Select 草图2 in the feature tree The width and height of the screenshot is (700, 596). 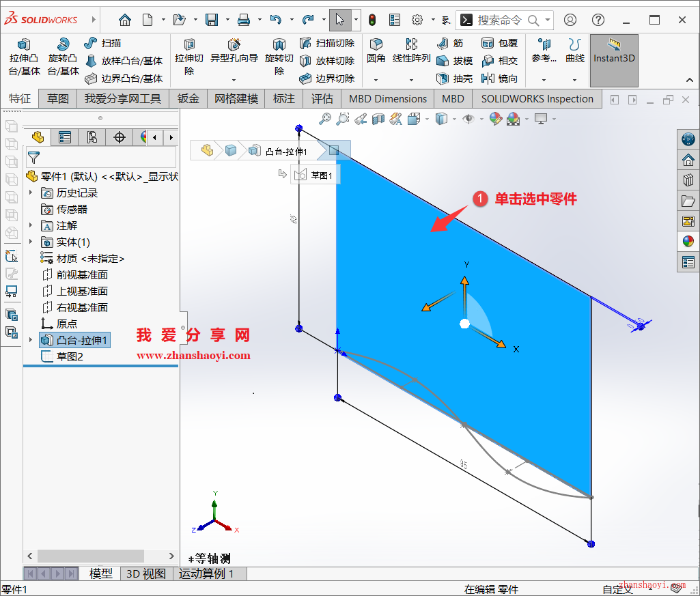[62, 356]
